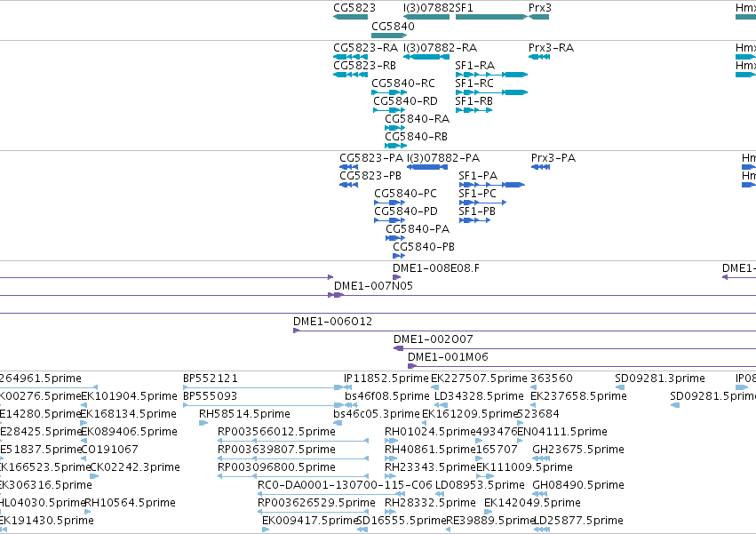
Task: Select transcript CG5823-RB
Action: [351, 75]
